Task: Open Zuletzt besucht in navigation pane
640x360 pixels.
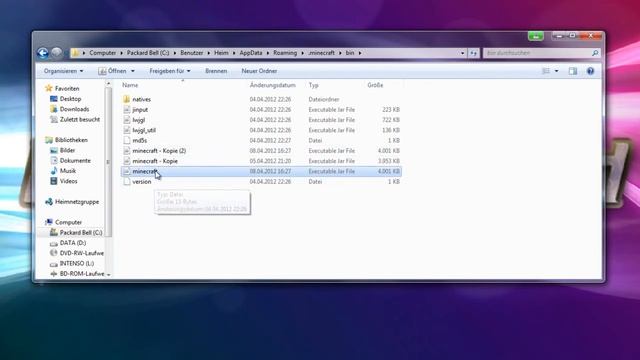Action: point(80,120)
